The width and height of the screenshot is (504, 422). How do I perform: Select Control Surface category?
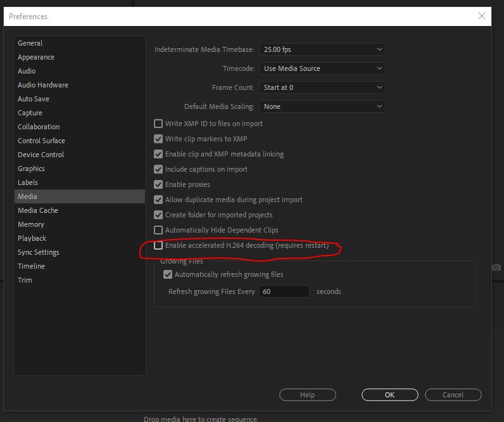coord(80,141)
